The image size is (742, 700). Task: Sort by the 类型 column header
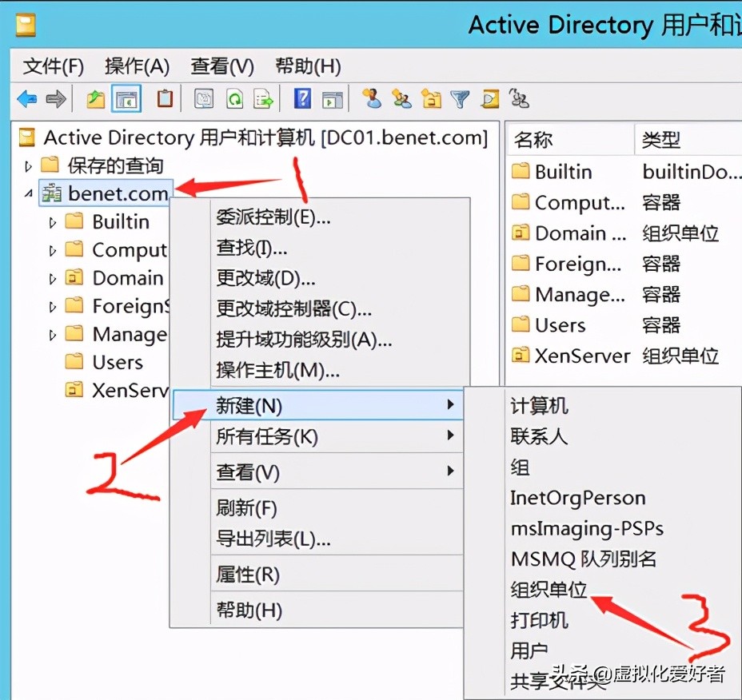point(688,140)
